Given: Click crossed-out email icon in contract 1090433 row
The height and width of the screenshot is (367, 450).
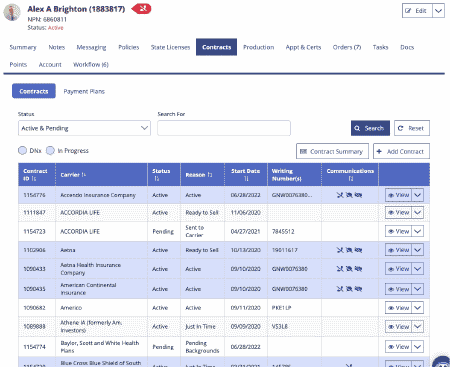Looking at the screenshot, I should (349, 269).
